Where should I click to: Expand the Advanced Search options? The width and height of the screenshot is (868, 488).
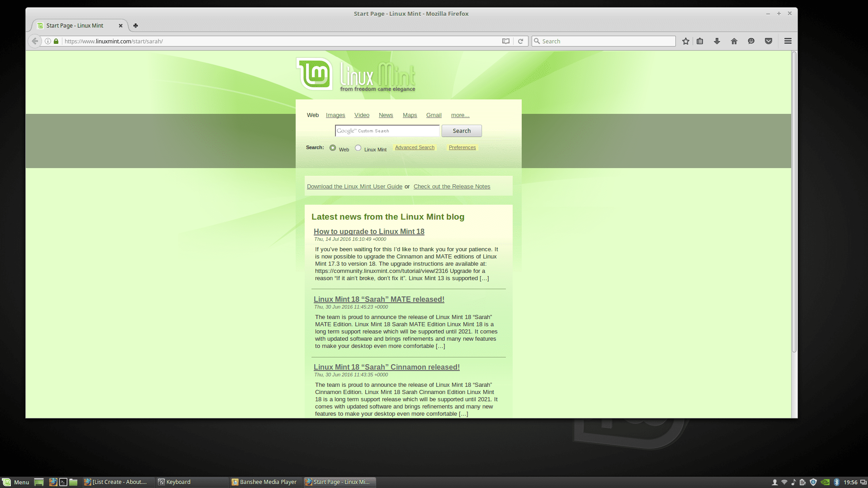pyautogui.click(x=414, y=147)
